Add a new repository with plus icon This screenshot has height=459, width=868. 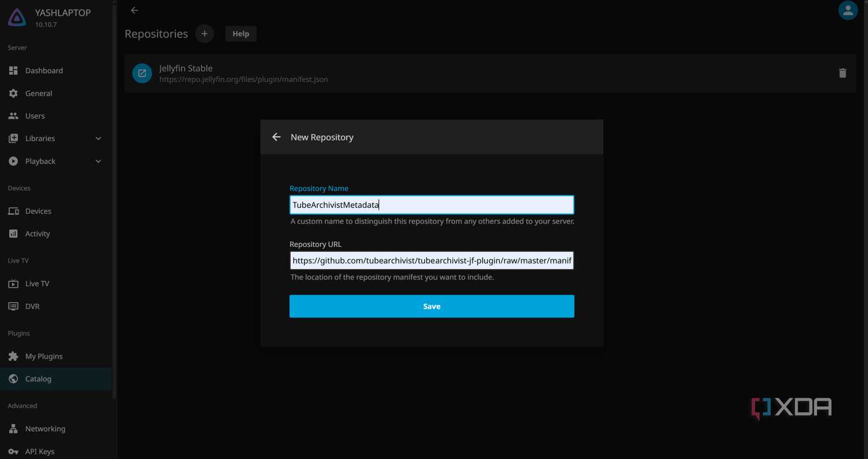pos(204,34)
